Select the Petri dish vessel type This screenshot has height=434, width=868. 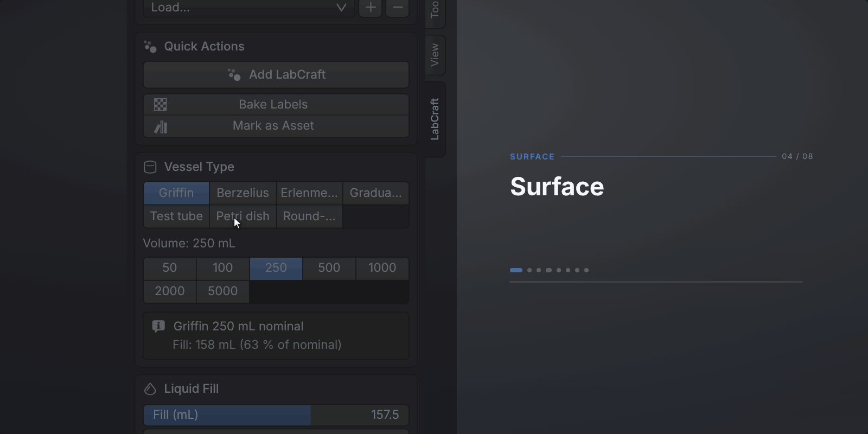coord(243,216)
